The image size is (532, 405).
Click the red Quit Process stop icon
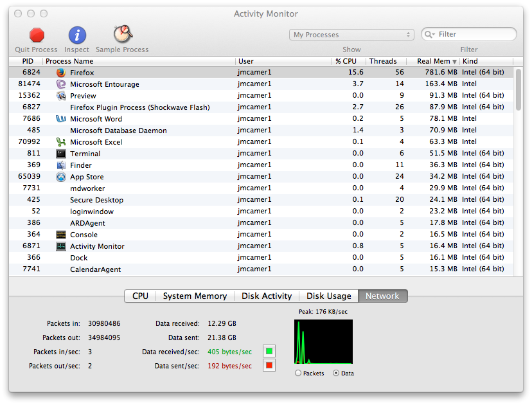click(37, 35)
